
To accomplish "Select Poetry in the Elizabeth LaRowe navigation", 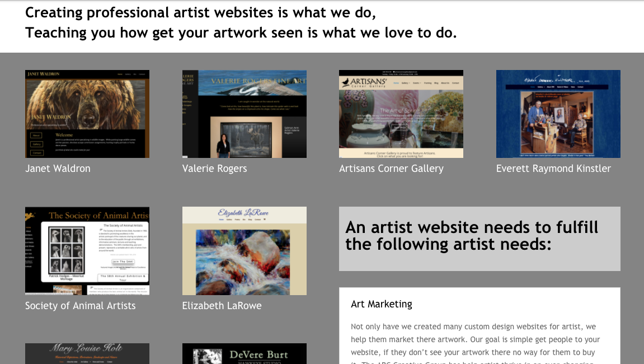I will click(237, 220).
